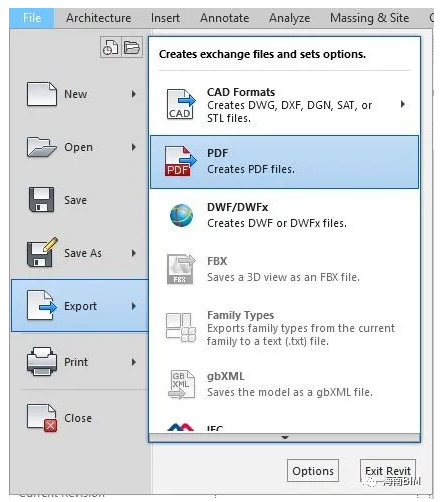442x502 pixels.
Task: Expand the Open submenu arrow
Action: tap(134, 147)
